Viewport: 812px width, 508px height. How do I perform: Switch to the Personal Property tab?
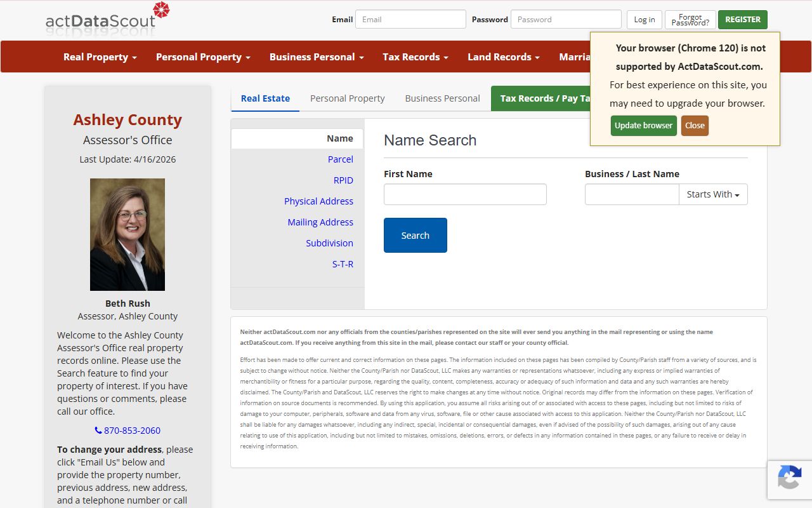[x=348, y=98]
